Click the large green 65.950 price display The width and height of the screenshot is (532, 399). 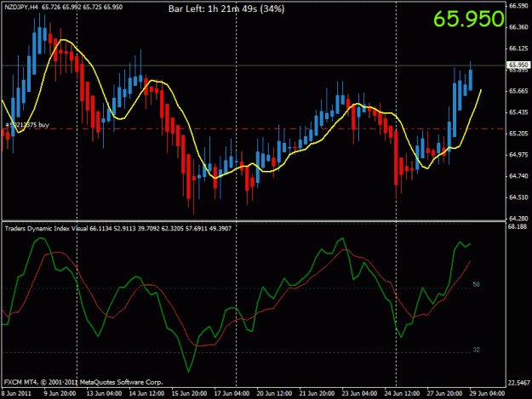click(x=469, y=19)
